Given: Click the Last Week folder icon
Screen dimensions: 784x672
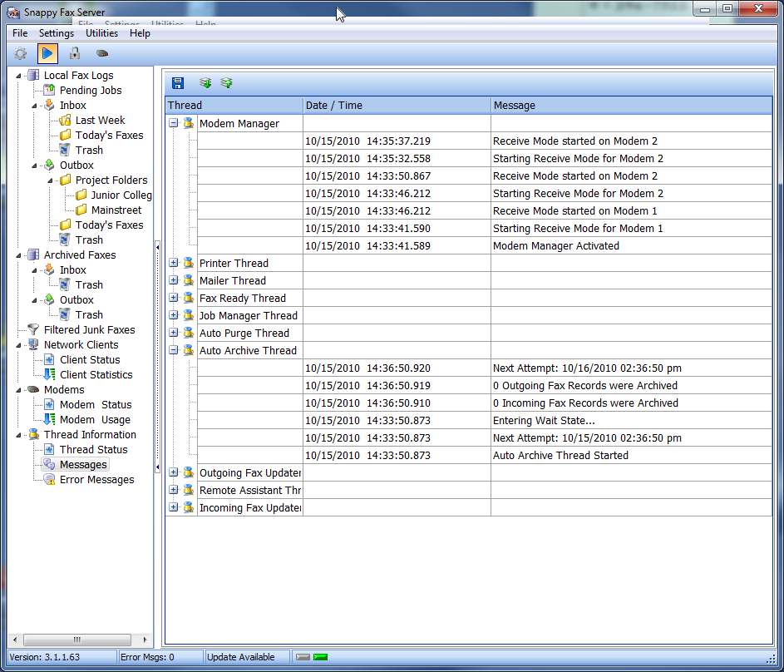Looking at the screenshot, I should [65, 120].
